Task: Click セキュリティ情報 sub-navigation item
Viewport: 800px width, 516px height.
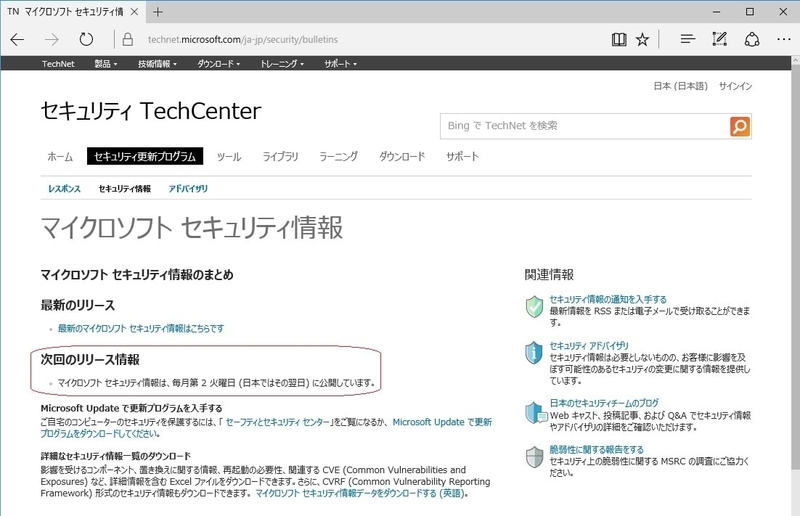Action: [x=124, y=189]
